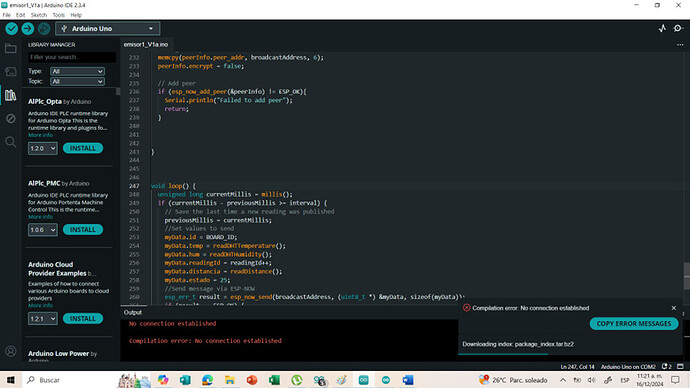Open the Debug sidebar icon

pyautogui.click(x=11, y=118)
